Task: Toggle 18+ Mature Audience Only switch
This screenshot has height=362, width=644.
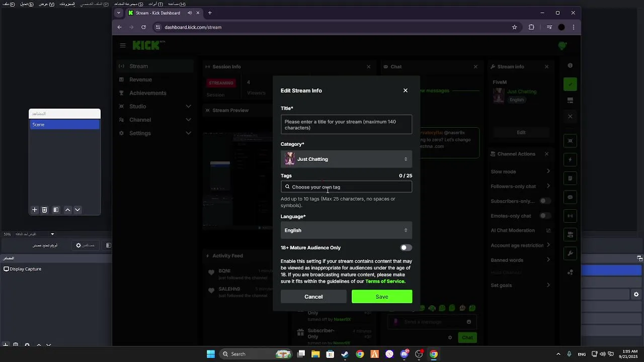Action: point(406,248)
